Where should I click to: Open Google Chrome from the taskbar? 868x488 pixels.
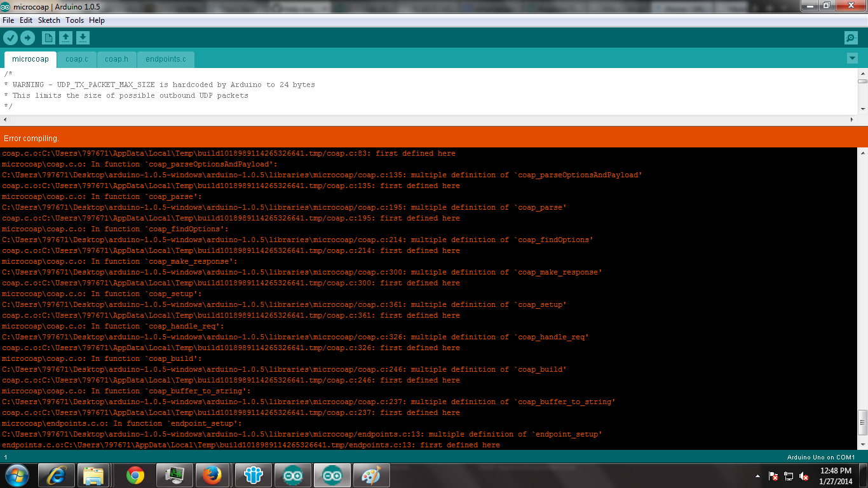135,475
